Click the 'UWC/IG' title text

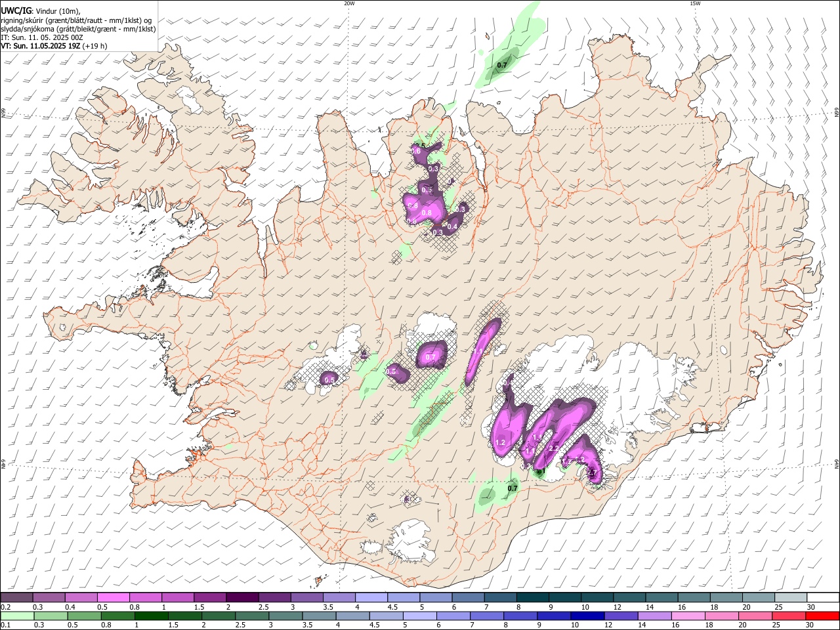click(x=16, y=11)
